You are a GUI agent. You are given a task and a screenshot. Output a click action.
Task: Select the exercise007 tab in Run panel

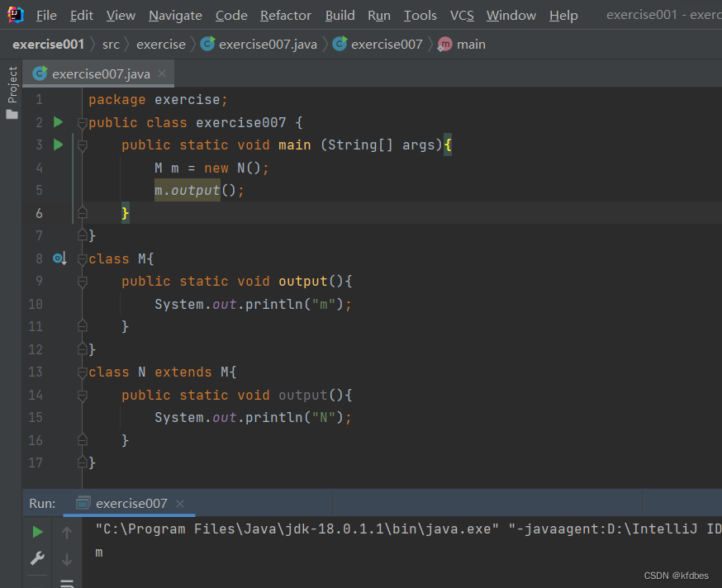(131, 503)
